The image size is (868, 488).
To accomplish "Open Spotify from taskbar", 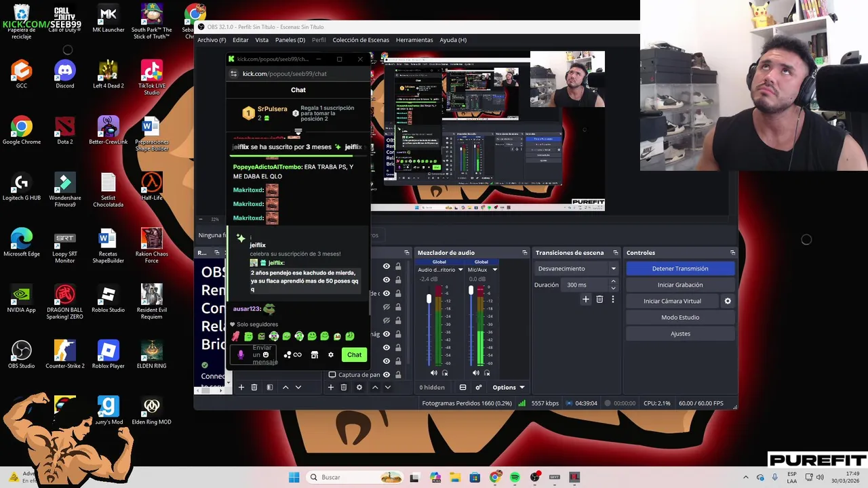I will (515, 477).
